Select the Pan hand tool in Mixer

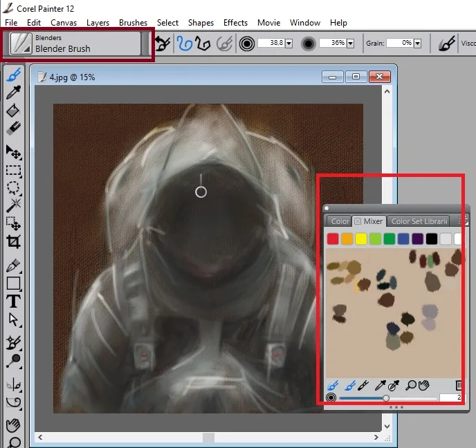tap(424, 386)
